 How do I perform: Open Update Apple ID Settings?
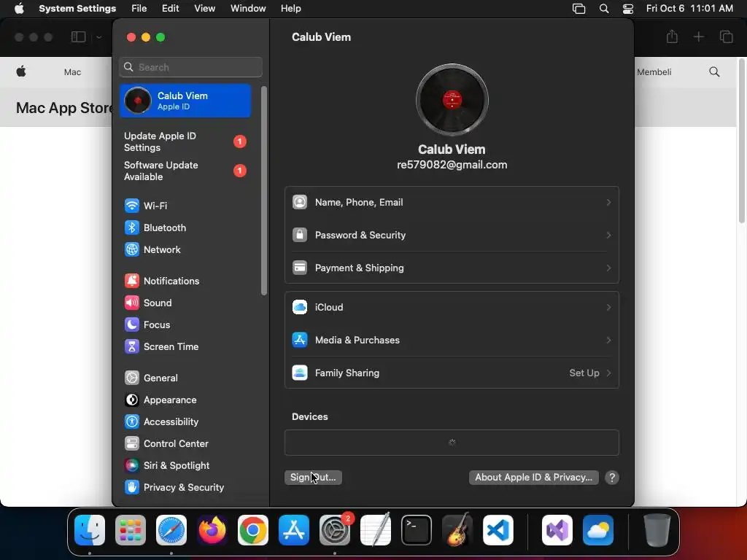[185, 142]
